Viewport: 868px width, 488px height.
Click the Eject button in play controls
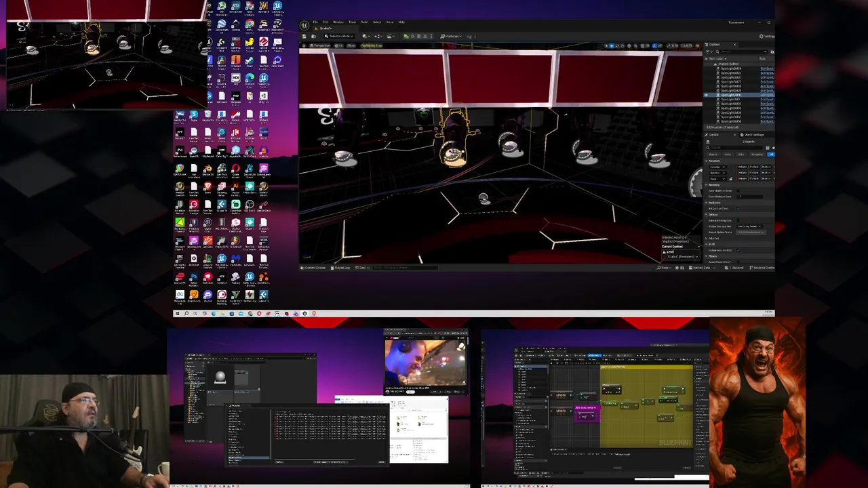[x=425, y=36]
